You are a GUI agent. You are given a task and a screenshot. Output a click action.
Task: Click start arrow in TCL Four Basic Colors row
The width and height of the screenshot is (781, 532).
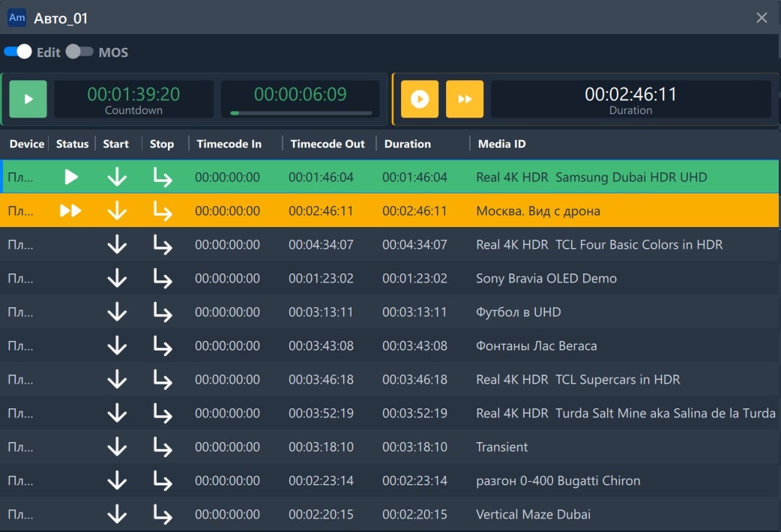click(x=117, y=244)
